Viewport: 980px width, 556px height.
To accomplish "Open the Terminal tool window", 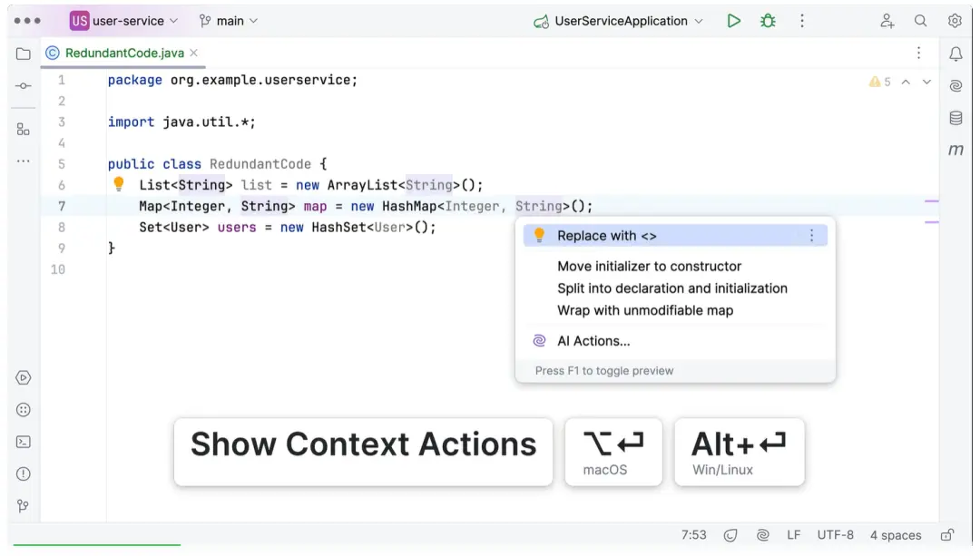I will click(24, 442).
